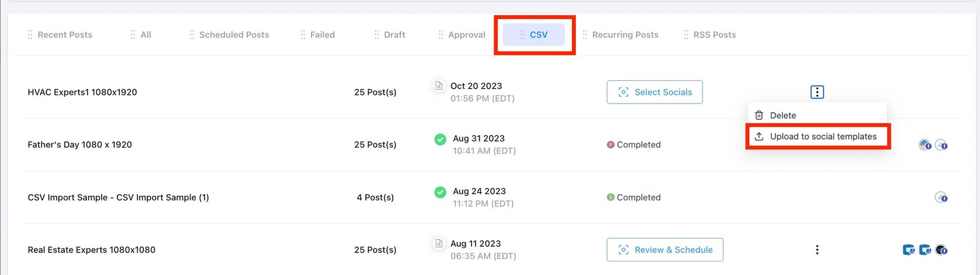
Task: Click social avatar in CSV Import Sample row
Action: [941, 197]
